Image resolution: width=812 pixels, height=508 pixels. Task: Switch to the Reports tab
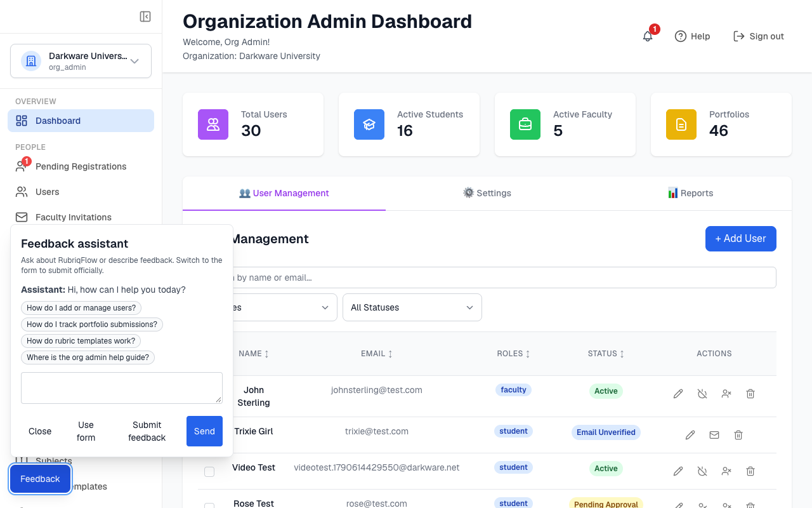point(690,193)
